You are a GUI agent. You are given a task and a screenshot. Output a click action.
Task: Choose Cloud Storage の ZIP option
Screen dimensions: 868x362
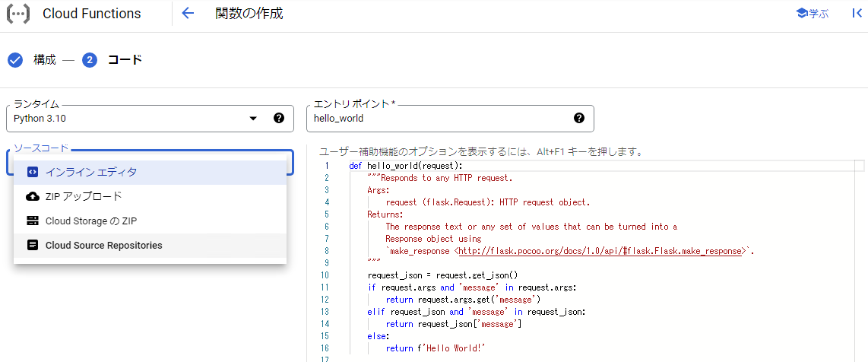click(150, 221)
